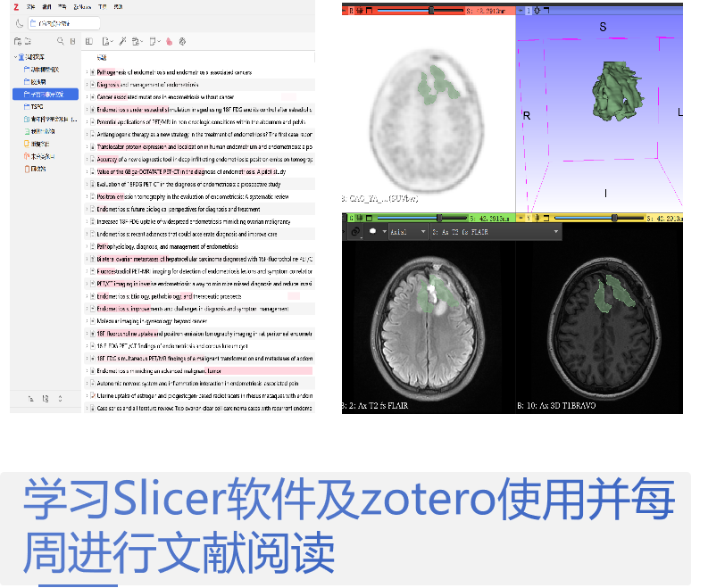Select 'Translocator protein expression' item
The width and height of the screenshot is (708, 588).
pos(199,146)
